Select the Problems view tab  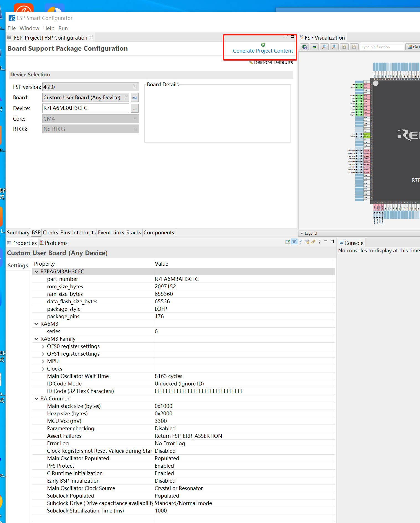pos(53,243)
